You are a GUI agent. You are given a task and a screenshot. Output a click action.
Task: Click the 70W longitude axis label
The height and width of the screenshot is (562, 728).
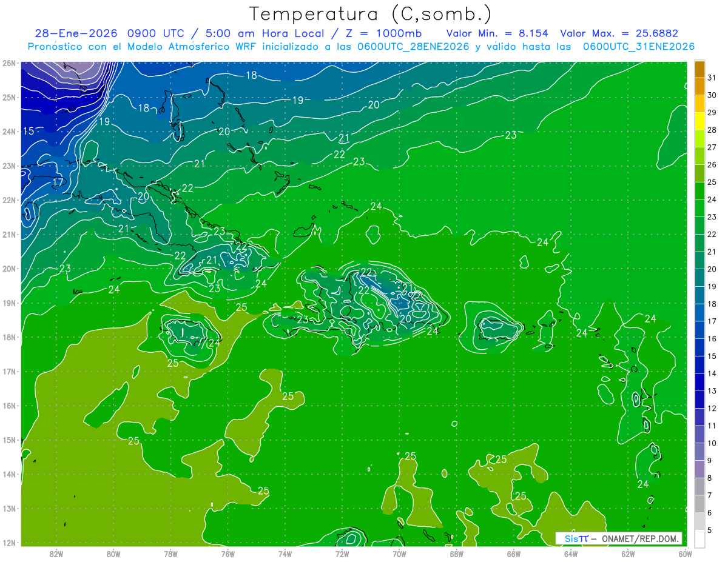(399, 554)
